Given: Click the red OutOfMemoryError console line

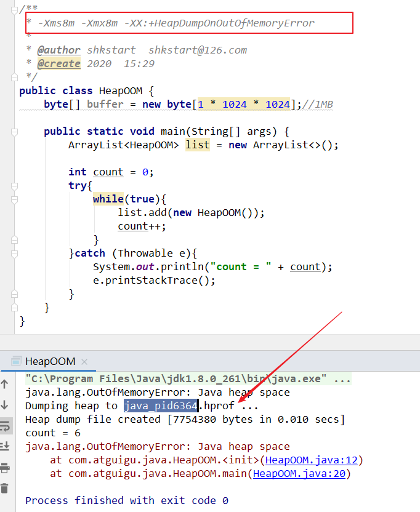Looking at the screenshot, I should click(x=158, y=446).
